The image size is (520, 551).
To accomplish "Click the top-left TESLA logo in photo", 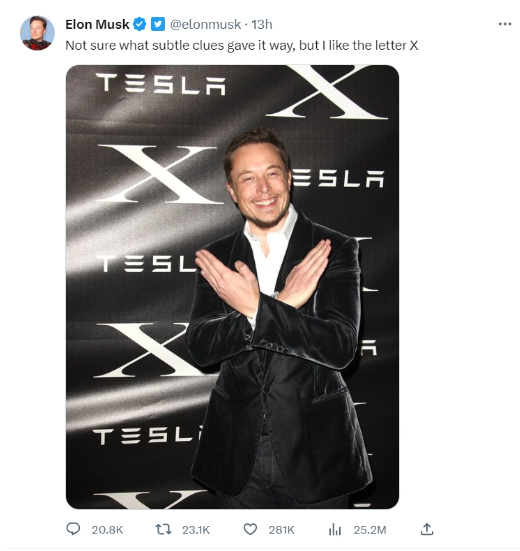I will (x=161, y=84).
